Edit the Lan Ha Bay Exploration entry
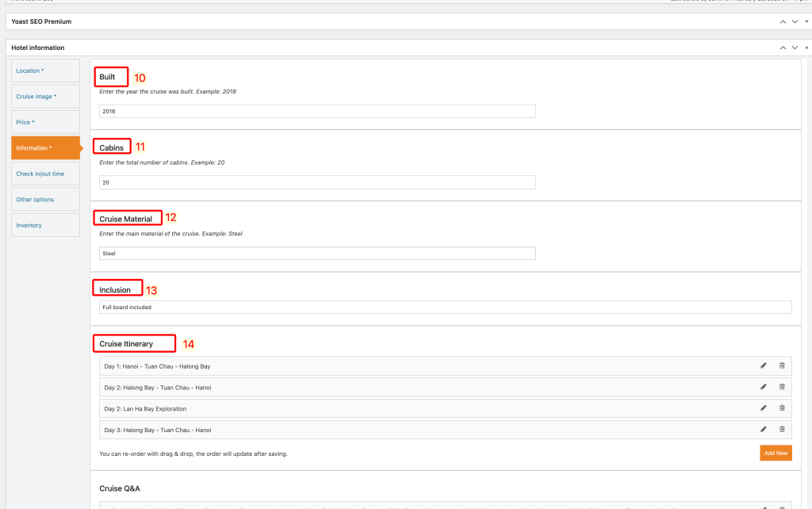This screenshot has height=509, width=812. click(x=763, y=408)
